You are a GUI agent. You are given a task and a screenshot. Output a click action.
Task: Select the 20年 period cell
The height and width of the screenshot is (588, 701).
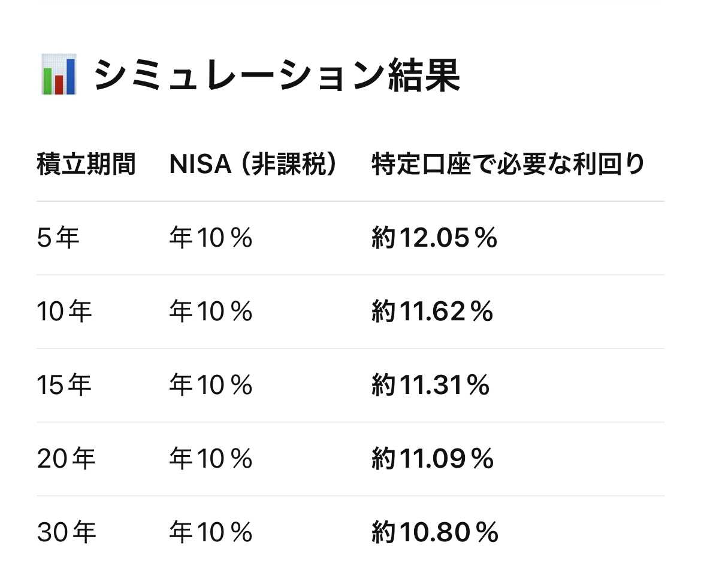(x=66, y=459)
